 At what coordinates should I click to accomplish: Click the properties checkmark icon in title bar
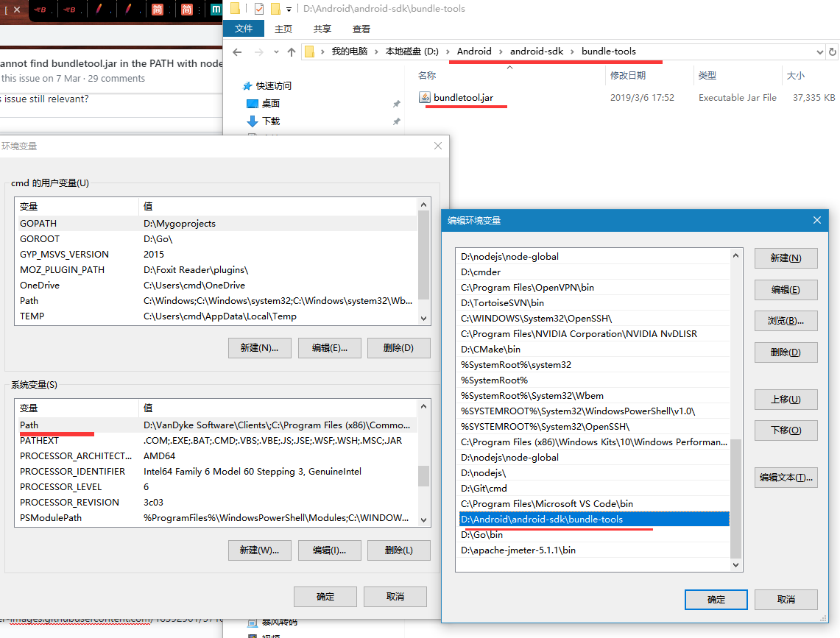[x=258, y=9]
